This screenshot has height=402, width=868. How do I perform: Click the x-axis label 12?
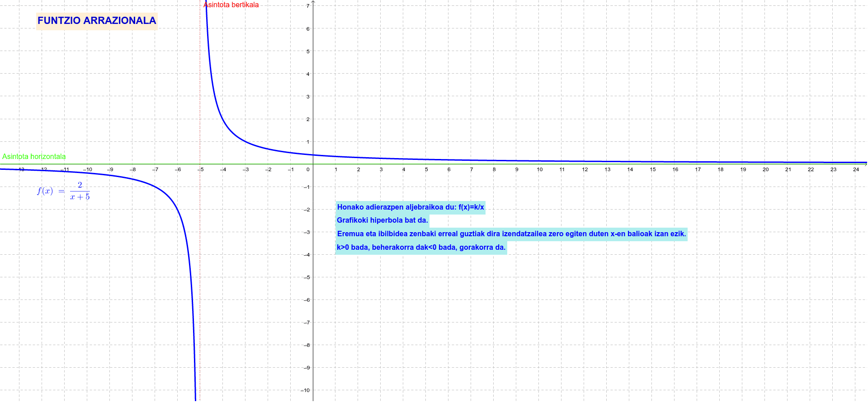(585, 169)
